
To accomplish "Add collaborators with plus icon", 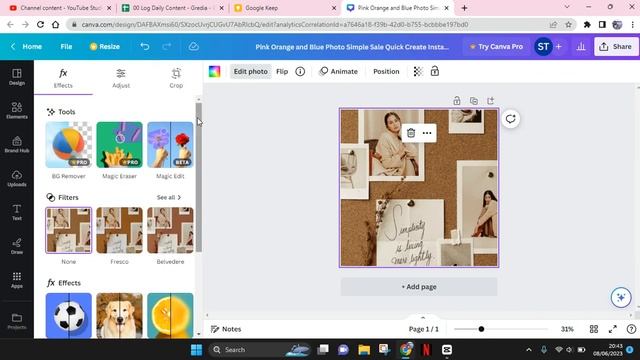I will coord(559,47).
